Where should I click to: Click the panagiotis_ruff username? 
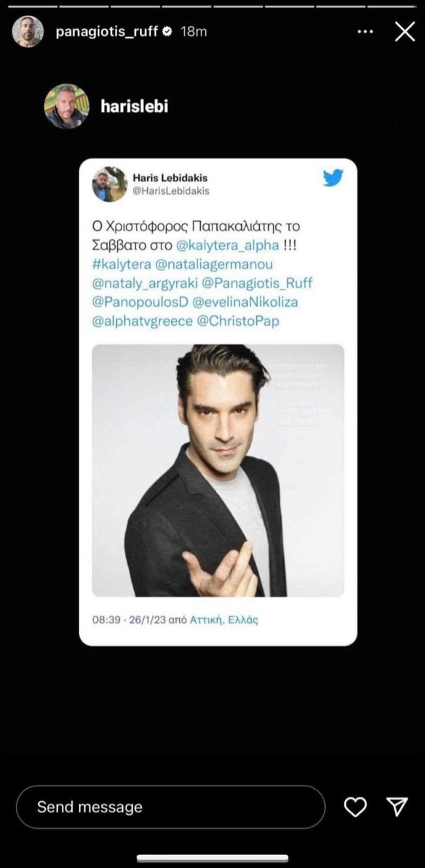tap(107, 31)
